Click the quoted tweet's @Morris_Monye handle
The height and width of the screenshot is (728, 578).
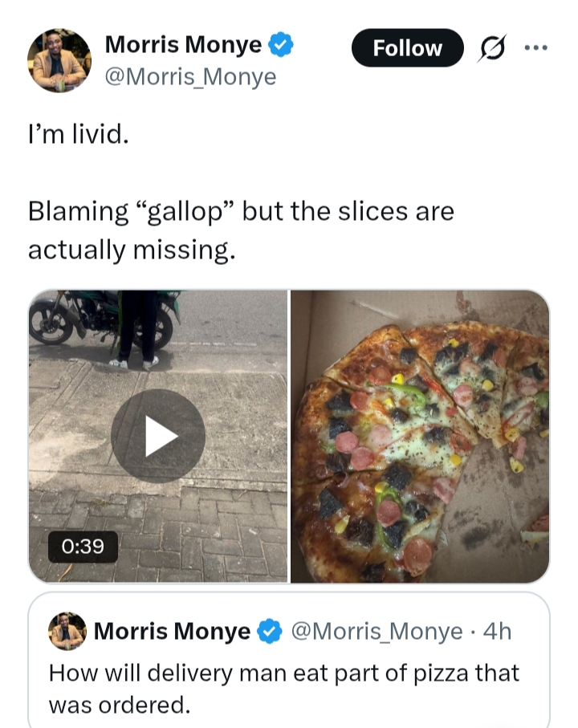376,632
